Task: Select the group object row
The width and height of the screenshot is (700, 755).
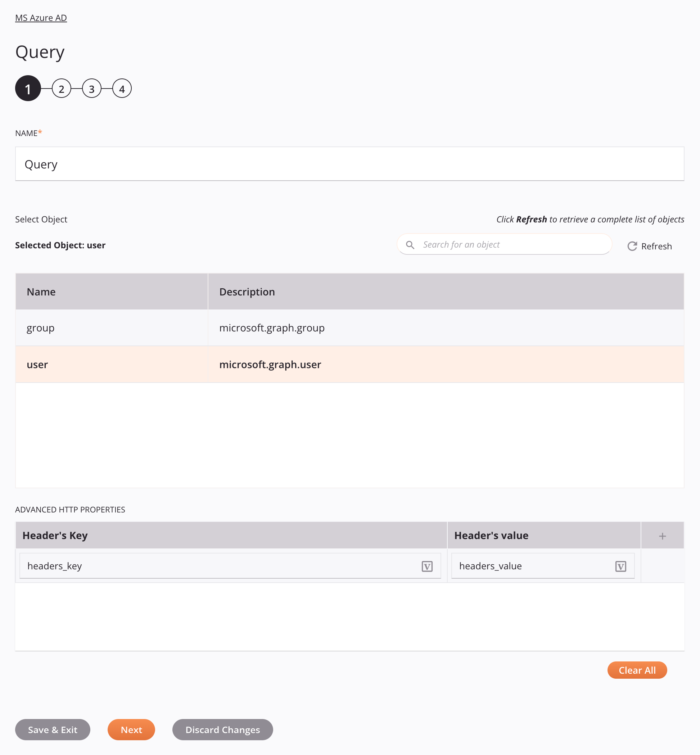Action: [349, 327]
